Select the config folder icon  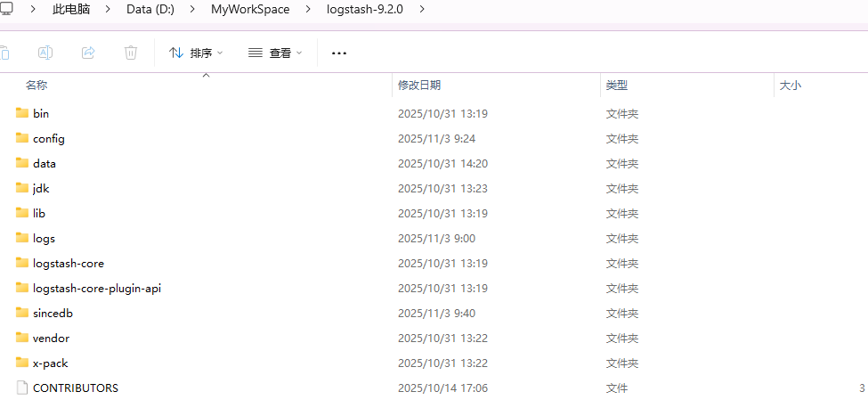click(22, 138)
